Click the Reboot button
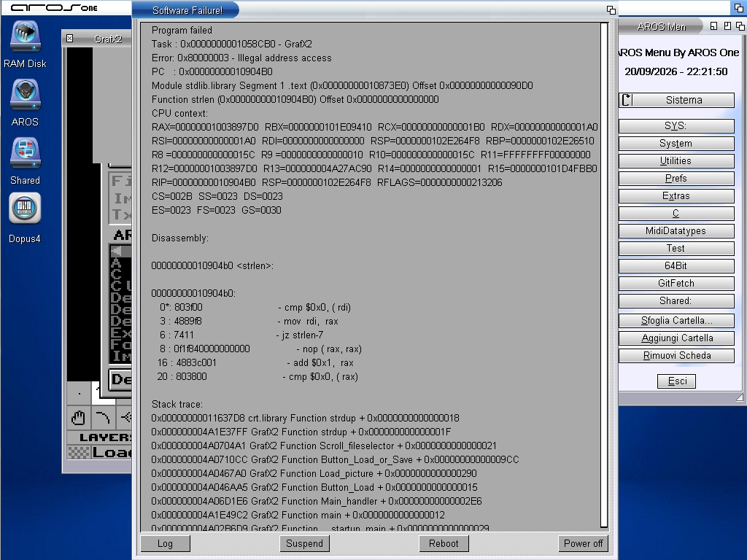 (444, 543)
